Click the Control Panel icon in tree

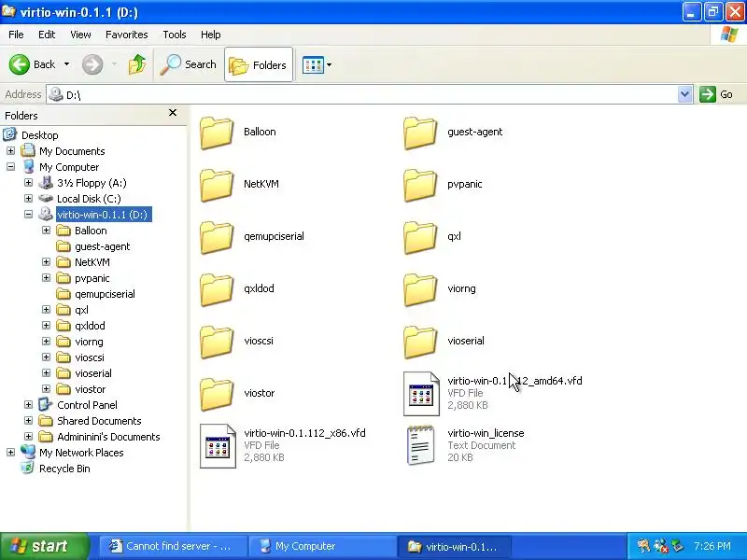tap(45, 405)
